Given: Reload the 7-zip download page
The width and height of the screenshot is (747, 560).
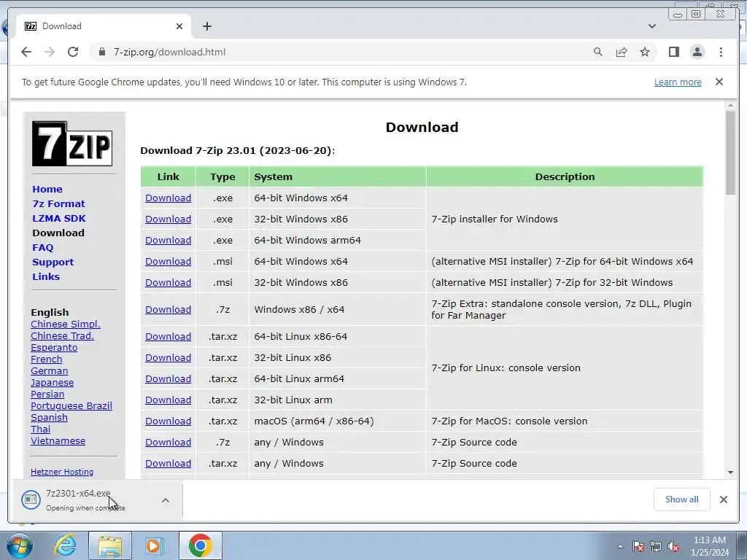Looking at the screenshot, I should point(73,52).
